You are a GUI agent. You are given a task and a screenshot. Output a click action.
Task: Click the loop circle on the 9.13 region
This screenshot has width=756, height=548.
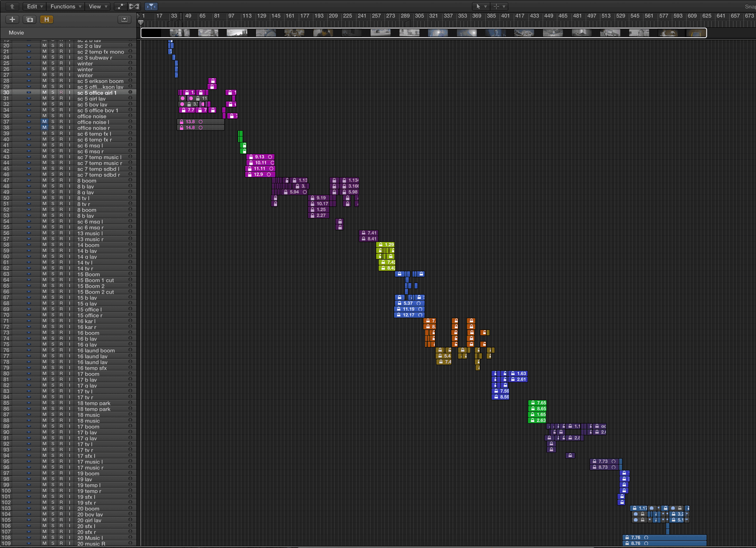(270, 157)
